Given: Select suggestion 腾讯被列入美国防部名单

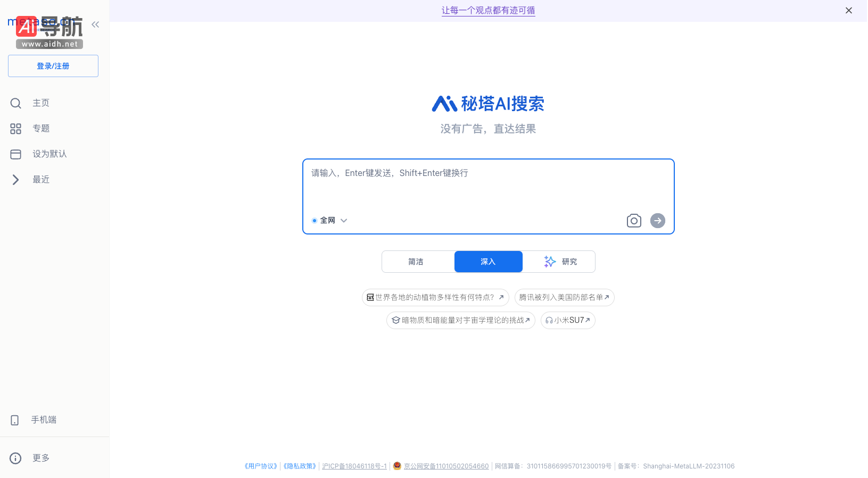Looking at the screenshot, I should tap(564, 298).
